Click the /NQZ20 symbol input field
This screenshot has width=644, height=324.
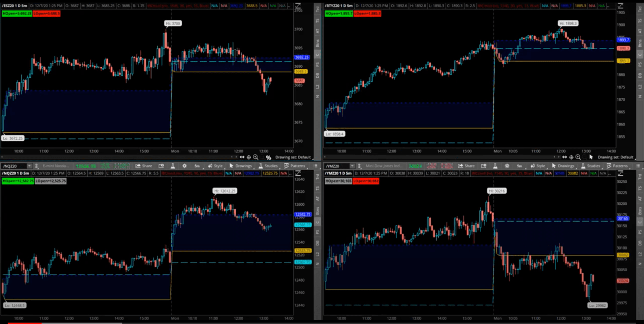(14, 166)
